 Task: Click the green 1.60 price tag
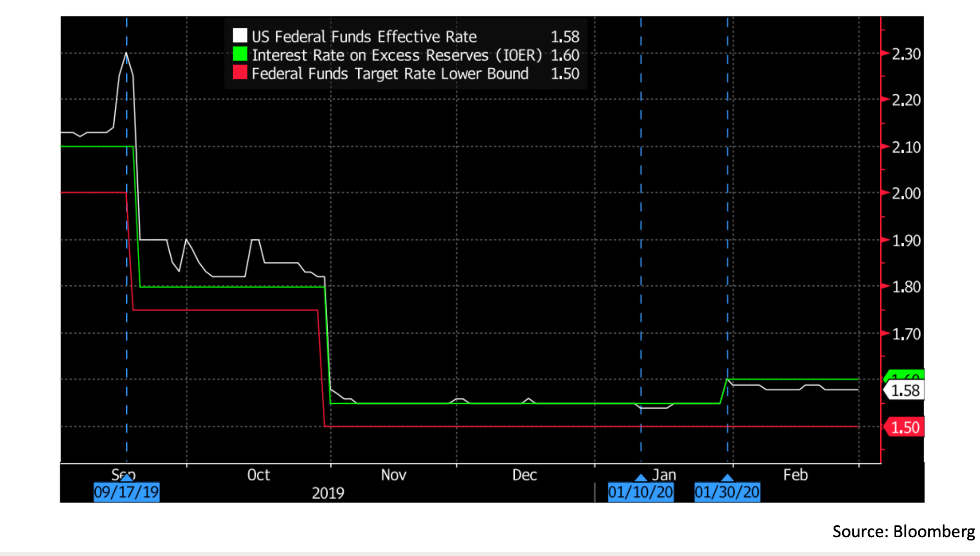pyautogui.click(x=906, y=375)
